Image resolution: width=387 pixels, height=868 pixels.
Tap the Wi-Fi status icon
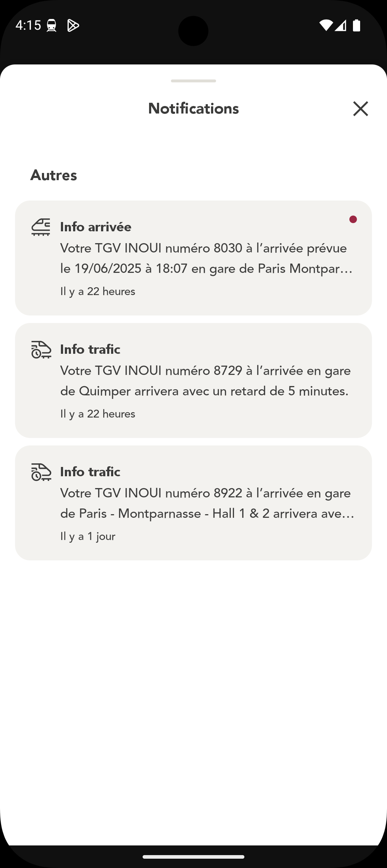pyautogui.click(x=326, y=25)
